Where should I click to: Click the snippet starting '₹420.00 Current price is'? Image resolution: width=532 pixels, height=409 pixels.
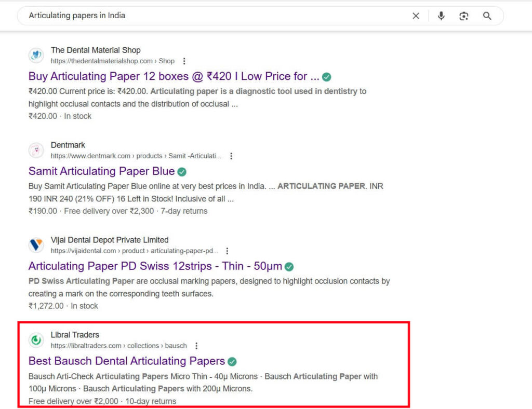197,98
